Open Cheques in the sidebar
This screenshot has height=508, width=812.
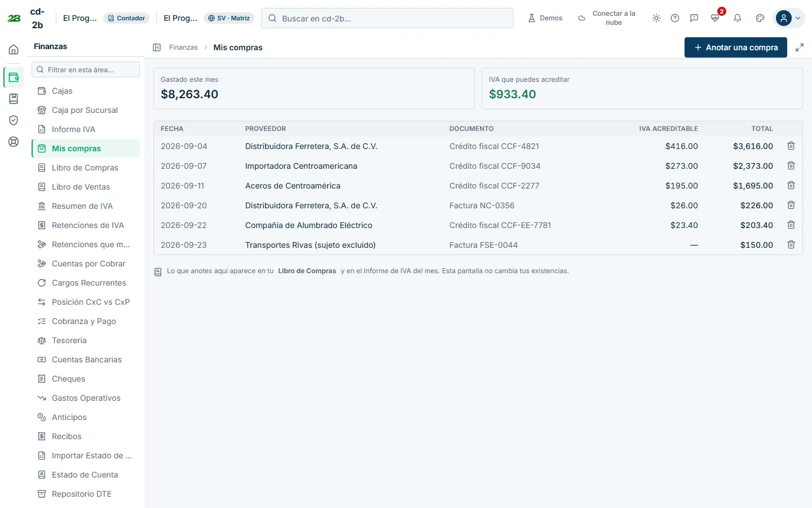click(x=86, y=379)
